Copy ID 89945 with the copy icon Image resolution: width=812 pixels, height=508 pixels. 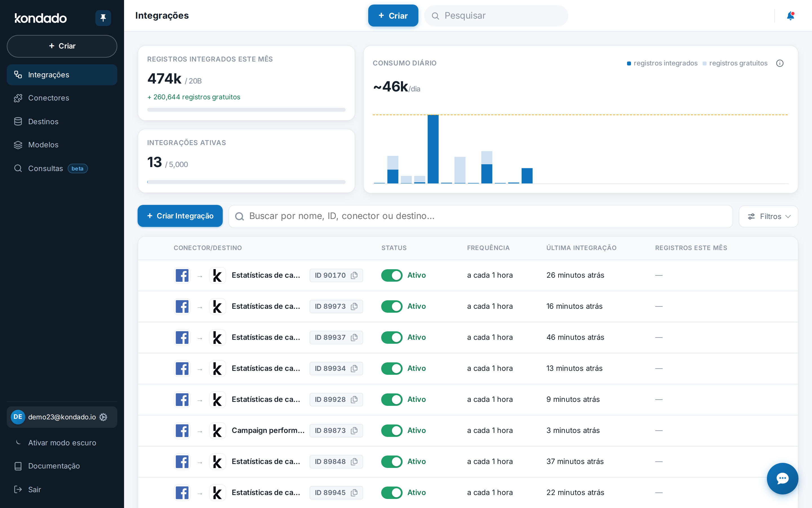[x=354, y=492]
